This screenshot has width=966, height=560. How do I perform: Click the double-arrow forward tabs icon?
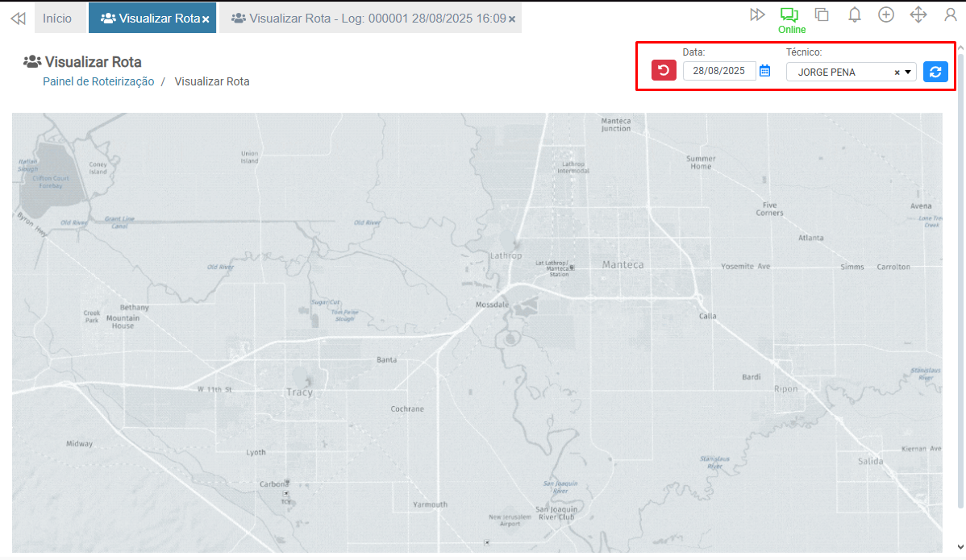point(757,15)
